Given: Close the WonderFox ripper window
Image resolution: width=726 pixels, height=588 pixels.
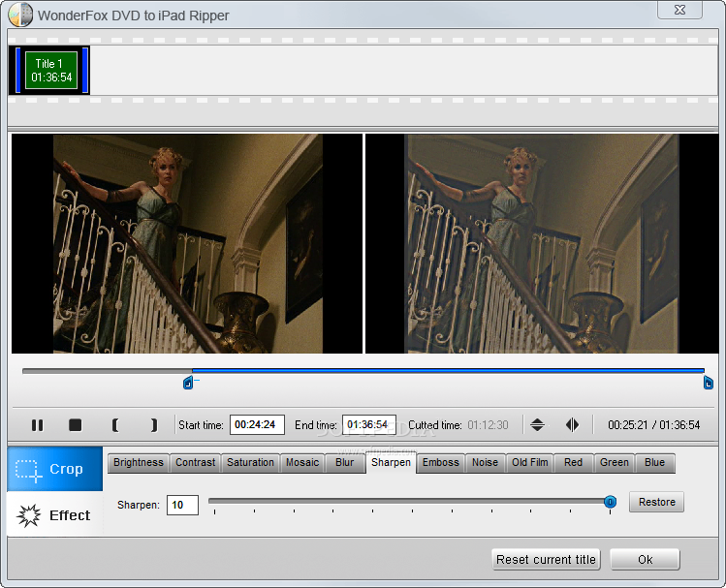Looking at the screenshot, I should (679, 10).
